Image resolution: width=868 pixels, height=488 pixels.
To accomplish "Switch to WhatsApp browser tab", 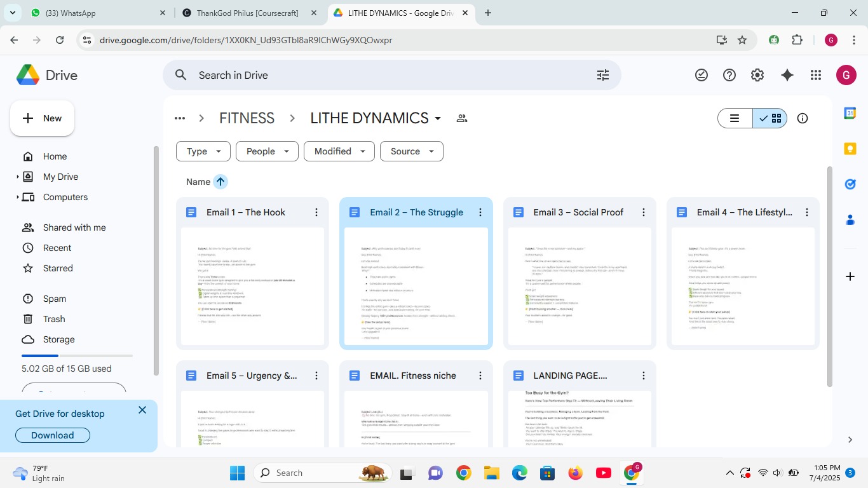I will click(x=98, y=13).
